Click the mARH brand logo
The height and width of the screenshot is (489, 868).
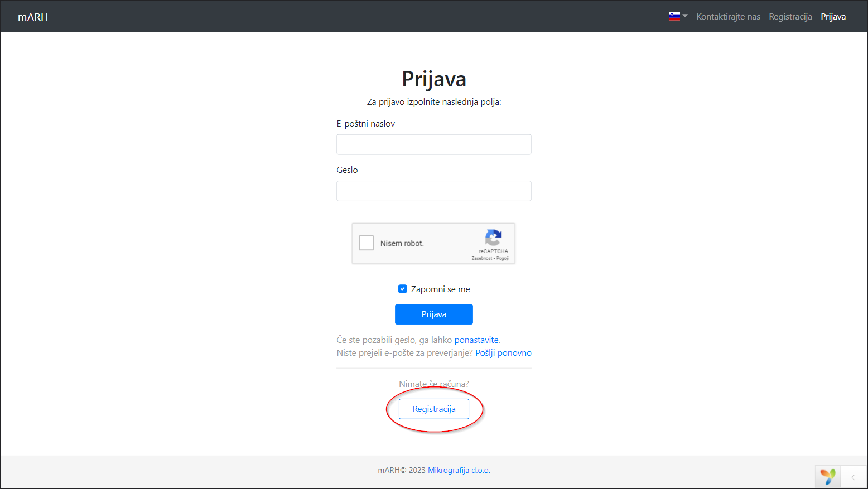33,17
